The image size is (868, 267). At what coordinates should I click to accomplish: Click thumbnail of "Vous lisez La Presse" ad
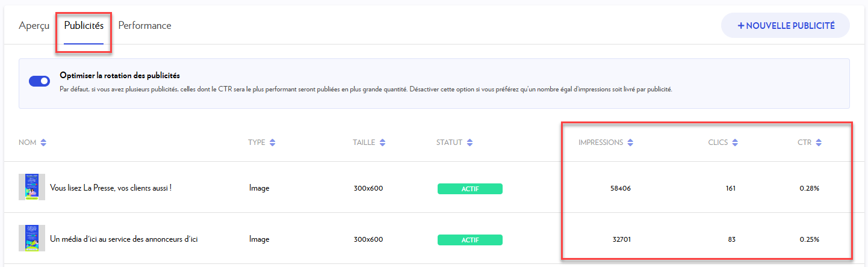coord(32,187)
